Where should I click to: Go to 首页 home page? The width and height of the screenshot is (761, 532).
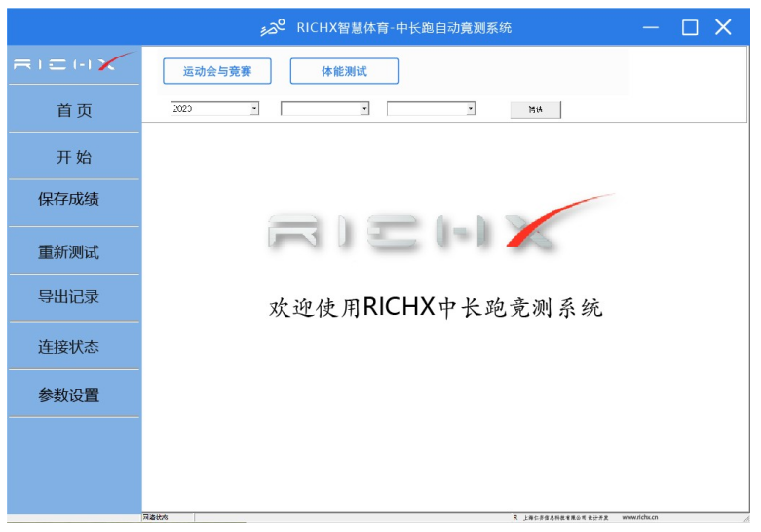(74, 110)
